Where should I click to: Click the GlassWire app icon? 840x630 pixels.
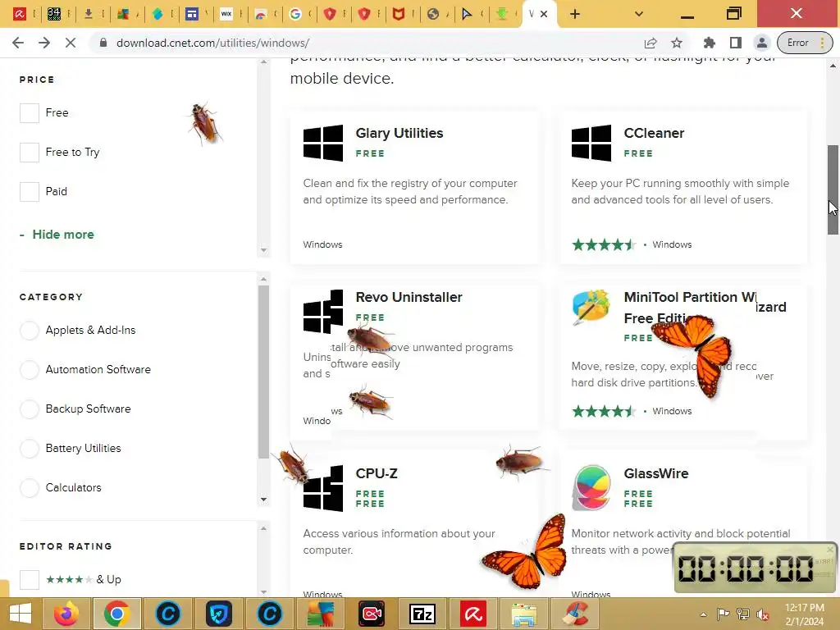pyautogui.click(x=591, y=487)
